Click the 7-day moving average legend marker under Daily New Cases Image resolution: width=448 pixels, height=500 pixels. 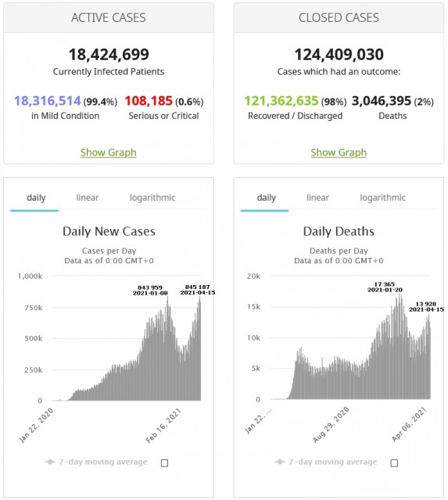coord(50,462)
